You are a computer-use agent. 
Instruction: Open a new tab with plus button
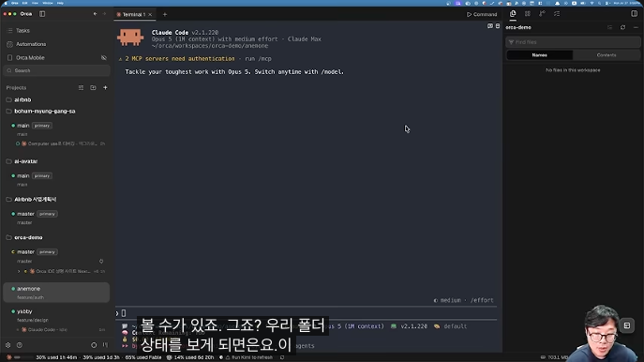165,14
